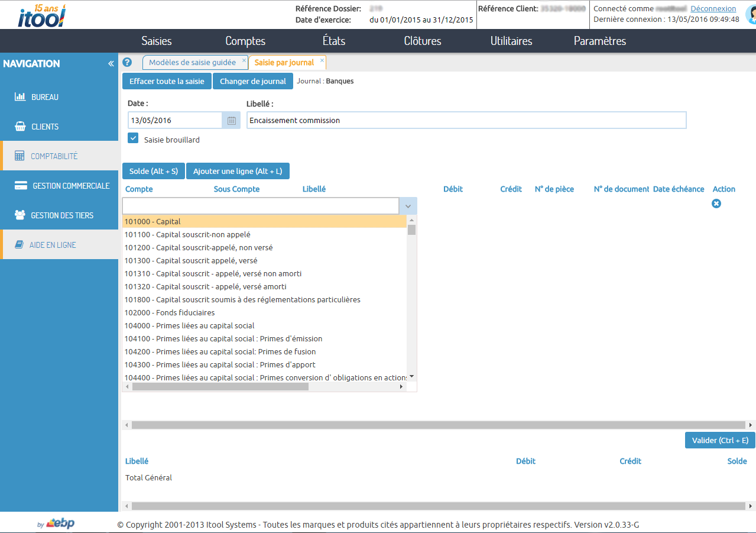Go to Clients via the basket icon

click(x=20, y=127)
